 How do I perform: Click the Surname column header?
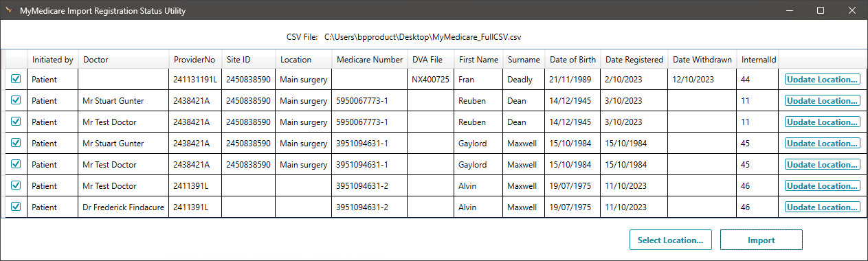(x=524, y=60)
